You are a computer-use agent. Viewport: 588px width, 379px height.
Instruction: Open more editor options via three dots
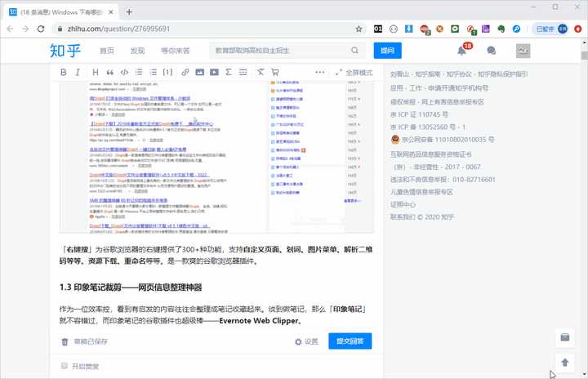320,73
